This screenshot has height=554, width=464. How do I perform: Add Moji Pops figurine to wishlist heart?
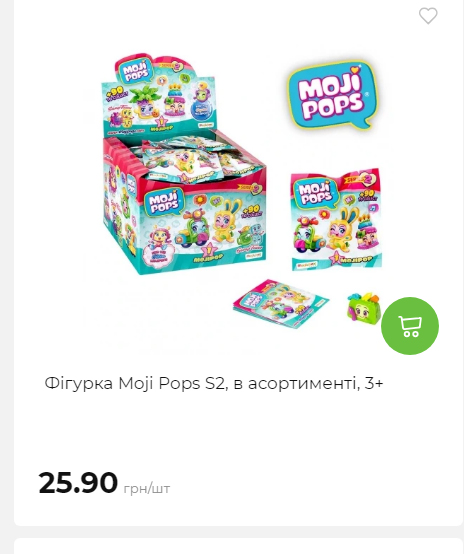point(428,16)
